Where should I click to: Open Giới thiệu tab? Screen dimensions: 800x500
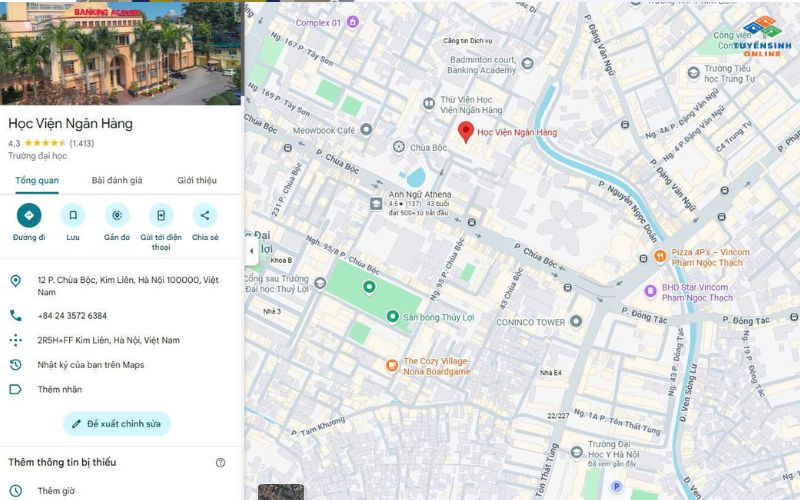tap(197, 180)
